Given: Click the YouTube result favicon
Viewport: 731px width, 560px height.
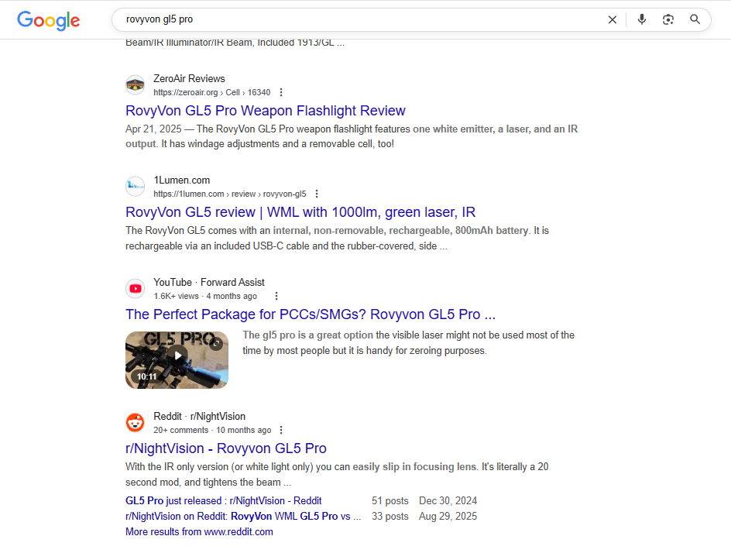Looking at the screenshot, I should tap(136, 289).
